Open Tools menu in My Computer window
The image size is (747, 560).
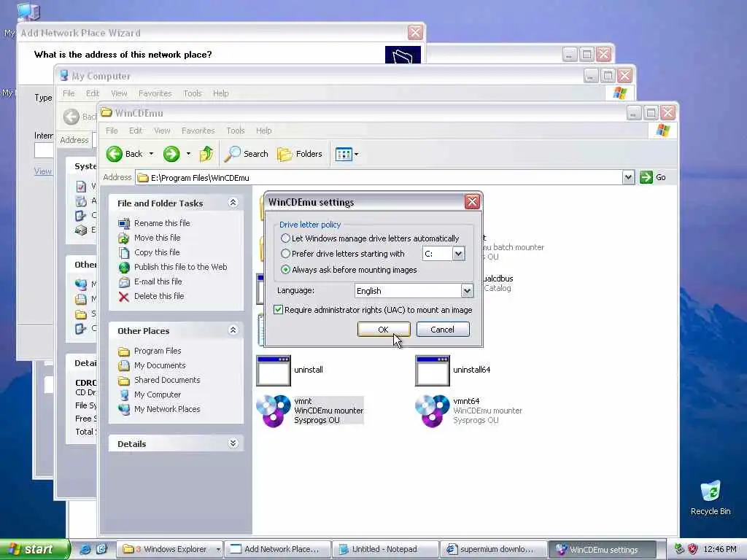(x=193, y=93)
